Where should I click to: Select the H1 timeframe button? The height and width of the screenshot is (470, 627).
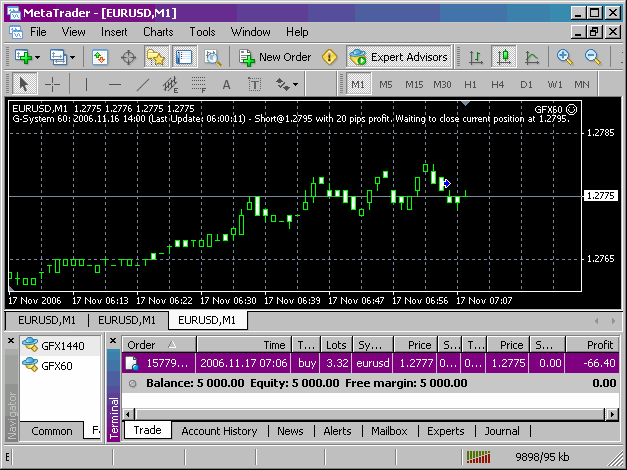(x=470, y=84)
